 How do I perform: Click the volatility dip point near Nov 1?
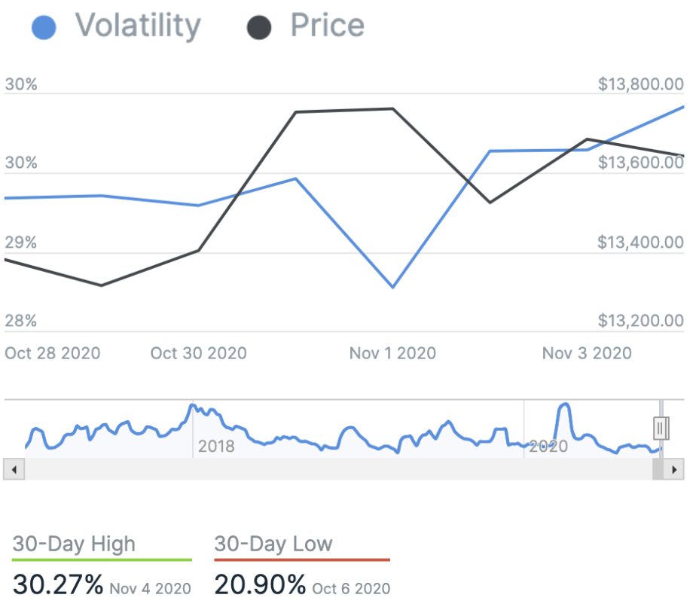pyautogui.click(x=392, y=288)
